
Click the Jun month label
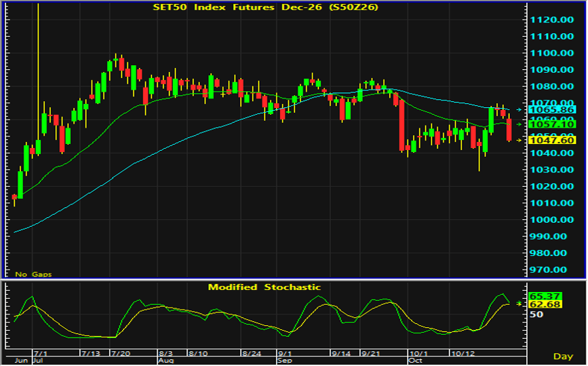[21, 361]
